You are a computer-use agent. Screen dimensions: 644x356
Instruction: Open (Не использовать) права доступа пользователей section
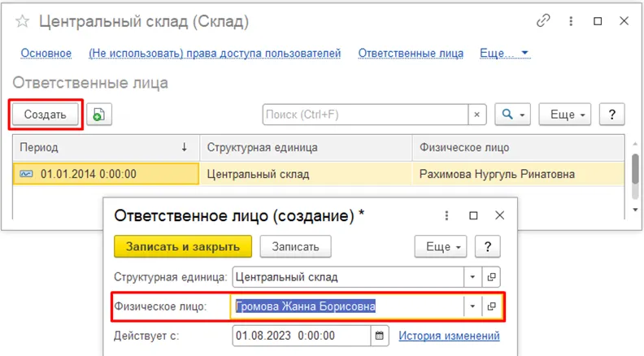click(215, 54)
